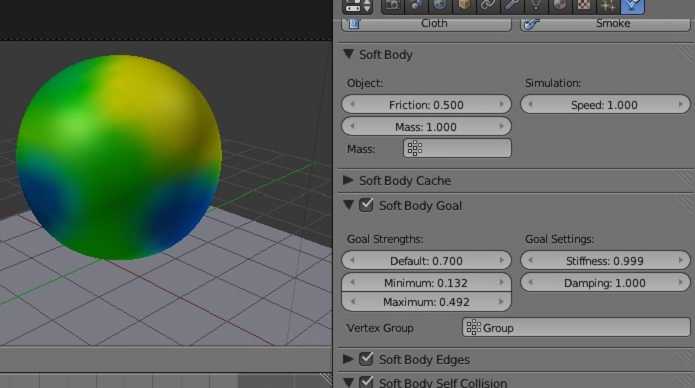695x388 pixels.
Task: Open the editor type selector
Action: pos(357,5)
